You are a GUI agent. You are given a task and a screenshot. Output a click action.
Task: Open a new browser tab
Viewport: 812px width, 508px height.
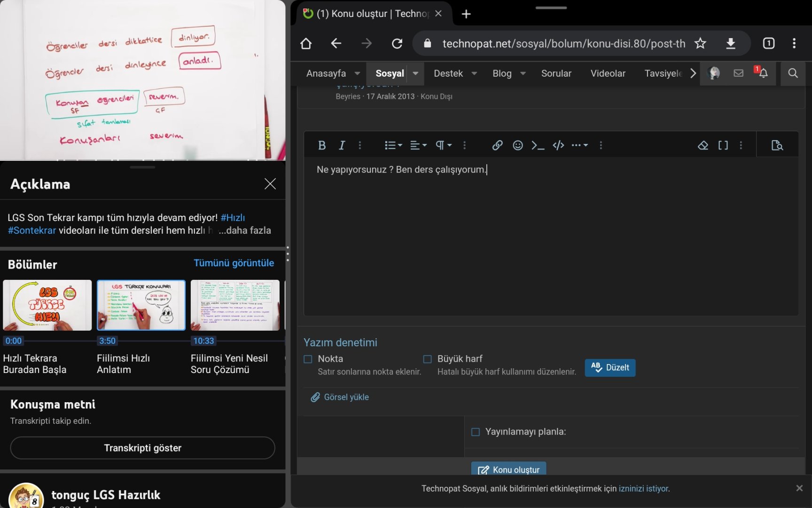(466, 14)
